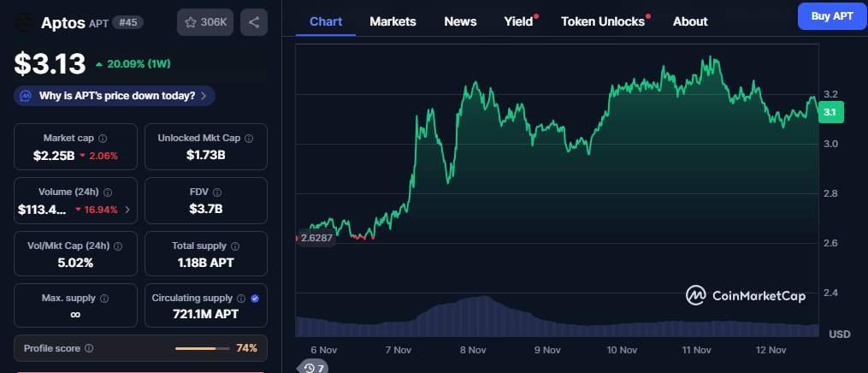
Task: Click the FDV info icon
Action: tap(217, 192)
